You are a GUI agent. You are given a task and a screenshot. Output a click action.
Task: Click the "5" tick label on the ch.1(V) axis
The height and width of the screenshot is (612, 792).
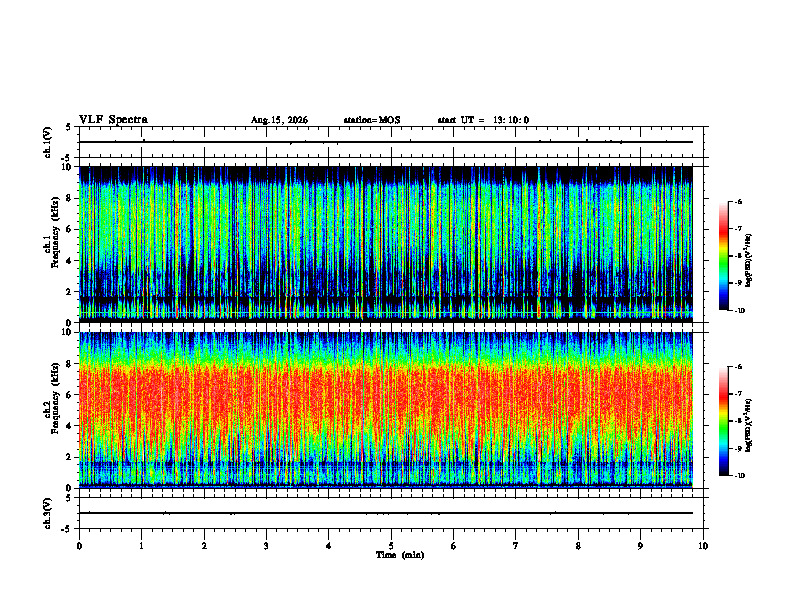[70, 127]
